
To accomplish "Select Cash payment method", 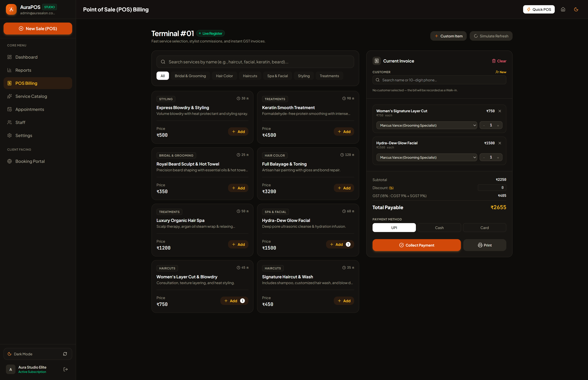I will coord(439,228).
